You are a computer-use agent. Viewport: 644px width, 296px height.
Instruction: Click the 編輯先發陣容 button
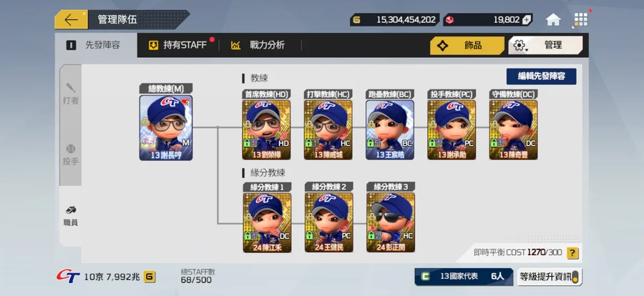(542, 77)
